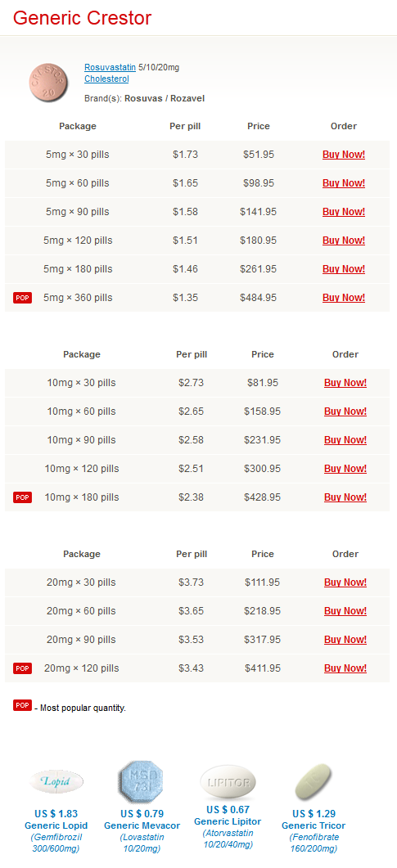
Task: Open the Cholesterol category link
Action: pos(106,79)
